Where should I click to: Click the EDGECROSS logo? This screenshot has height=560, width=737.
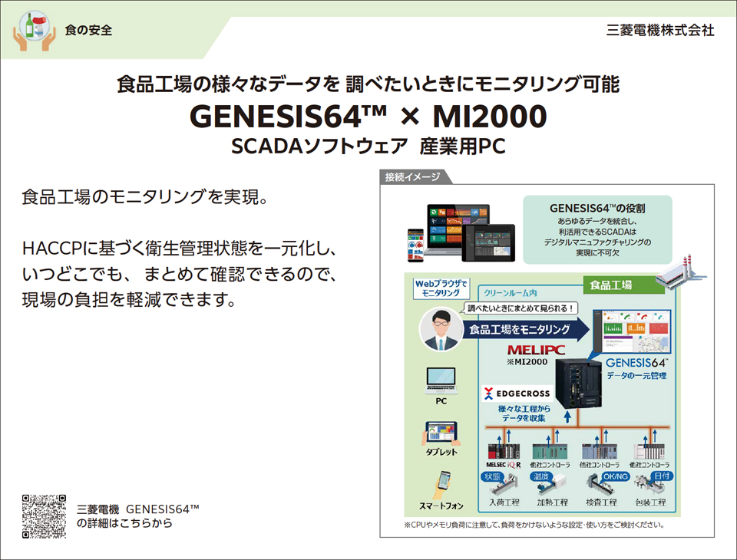click(x=517, y=394)
